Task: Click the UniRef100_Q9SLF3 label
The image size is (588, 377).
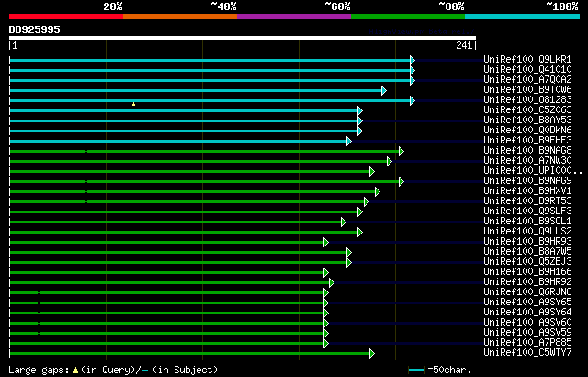Action: tap(527, 211)
